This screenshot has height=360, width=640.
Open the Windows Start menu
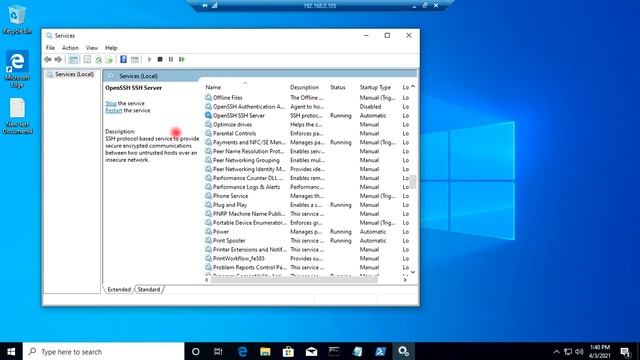pos(11,351)
